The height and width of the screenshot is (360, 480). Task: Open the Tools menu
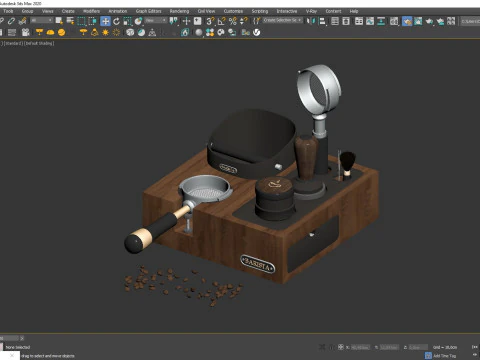coord(8,11)
